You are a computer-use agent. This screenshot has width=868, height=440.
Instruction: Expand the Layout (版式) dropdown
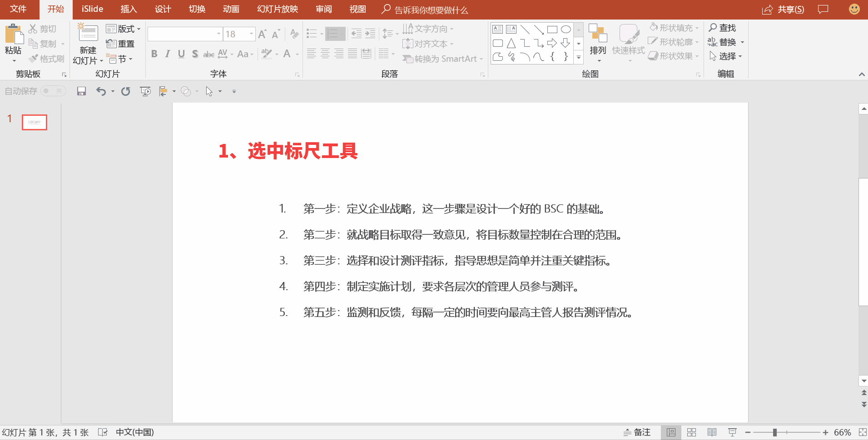coord(123,29)
